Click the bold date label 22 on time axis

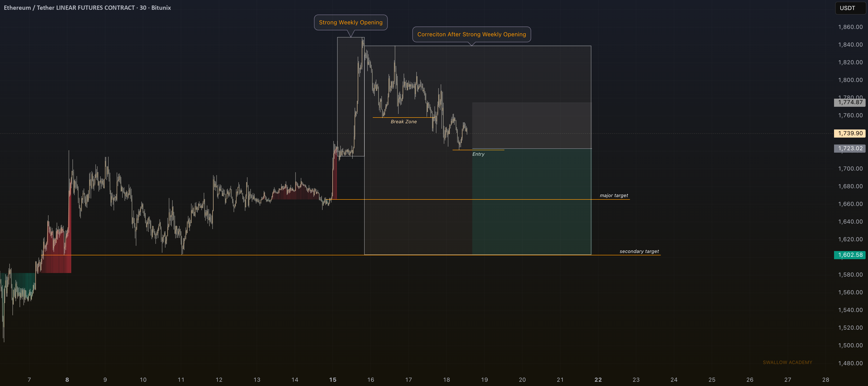[598, 380]
